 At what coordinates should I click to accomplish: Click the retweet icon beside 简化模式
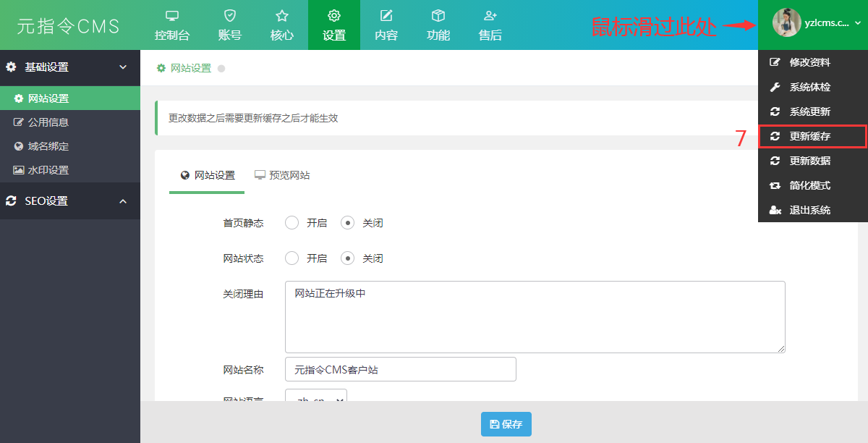(x=775, y=185)
